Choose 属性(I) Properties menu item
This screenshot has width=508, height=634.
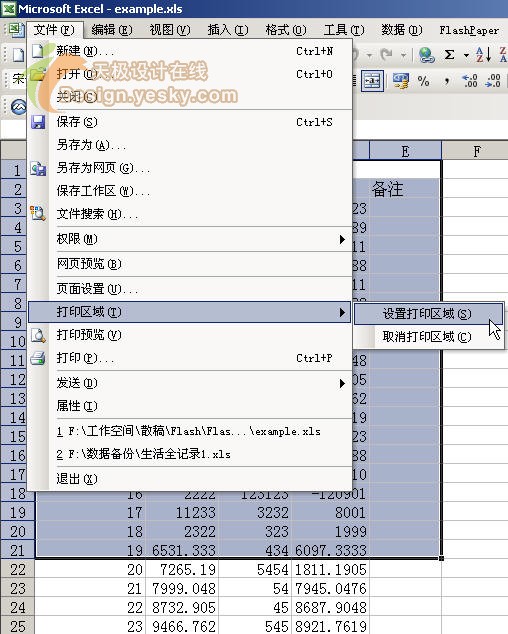tap(190, 406)
